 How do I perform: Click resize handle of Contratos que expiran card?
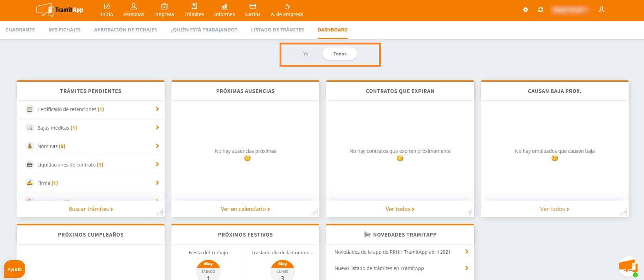tap(469, 212)
